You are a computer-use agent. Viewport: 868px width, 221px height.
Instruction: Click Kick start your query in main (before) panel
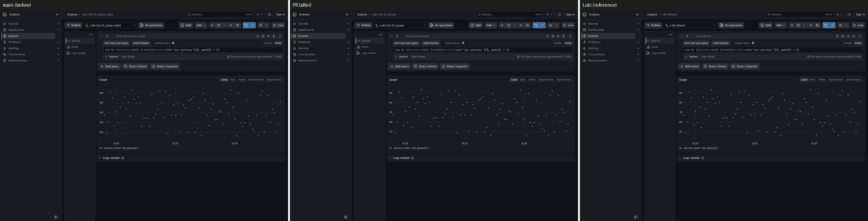pos(117,43)
